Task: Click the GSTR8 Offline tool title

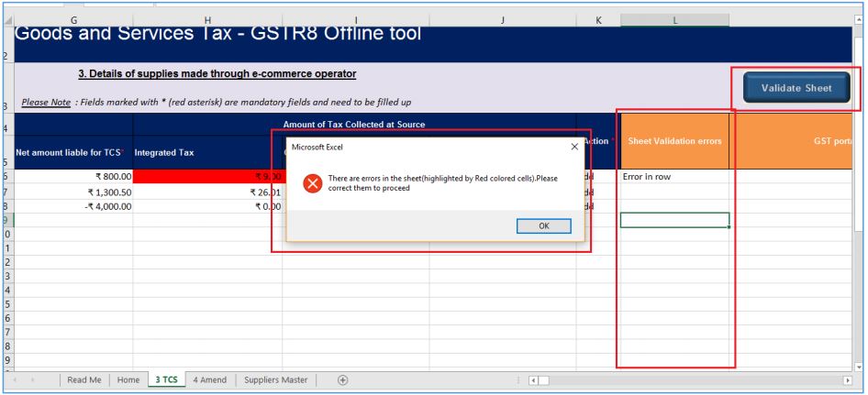Action: 218,34
